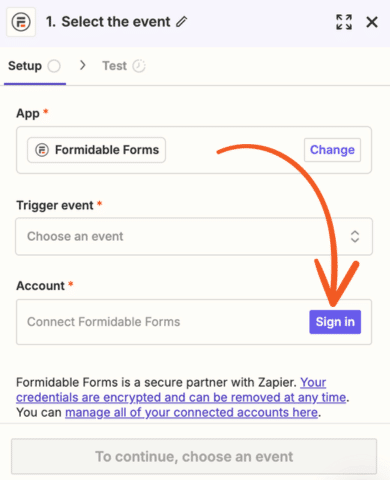Click the Connect Formidable Forms account field

(x=194, y=322)
